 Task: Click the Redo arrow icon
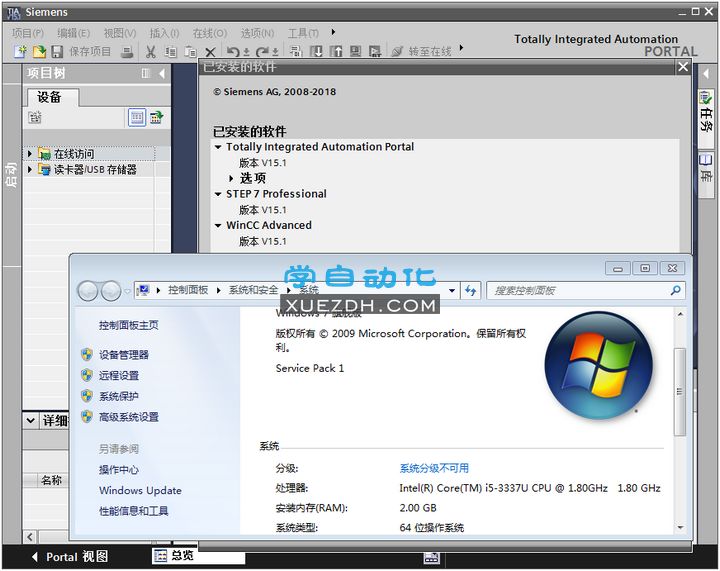coord(263,52)
